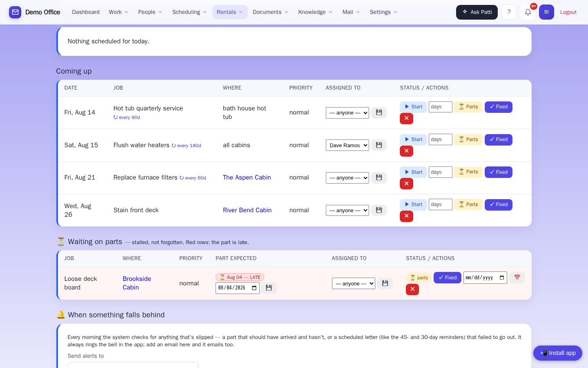This screenshot has width=588, height=368.
Task: Save assignee for Stain front deck
Action: [x=379, y=210]
